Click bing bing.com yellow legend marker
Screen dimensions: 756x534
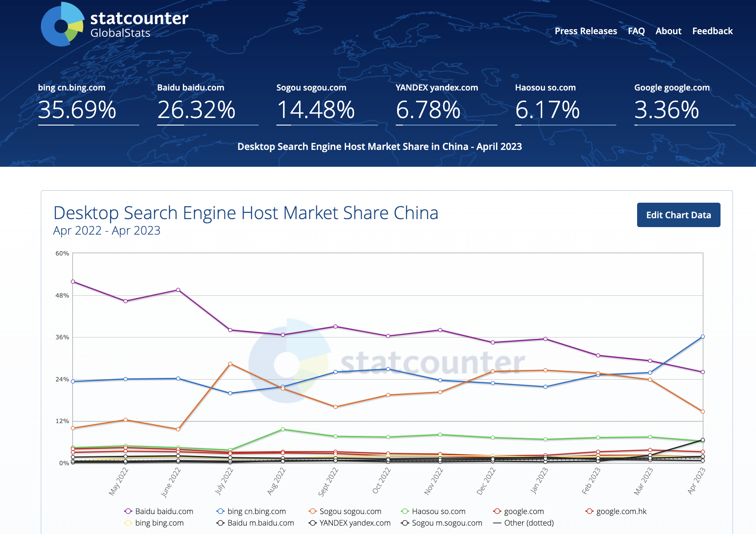128,523
